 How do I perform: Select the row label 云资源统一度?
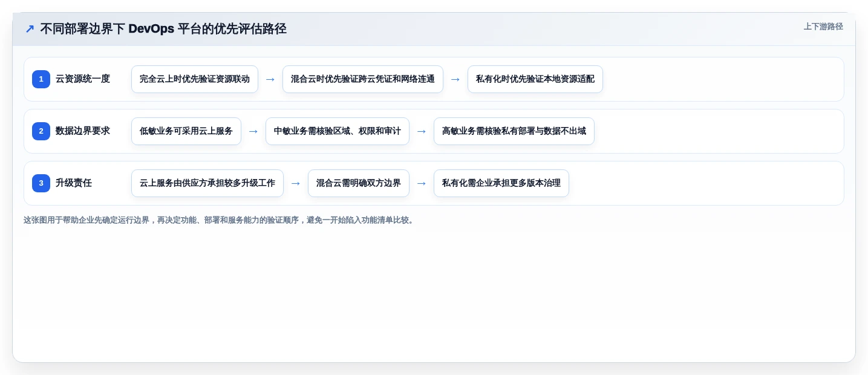point(83,79)
